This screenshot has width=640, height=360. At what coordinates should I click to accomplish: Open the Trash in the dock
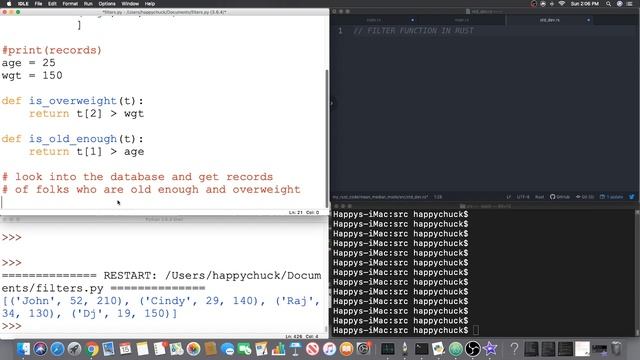(x=616, y=349)
